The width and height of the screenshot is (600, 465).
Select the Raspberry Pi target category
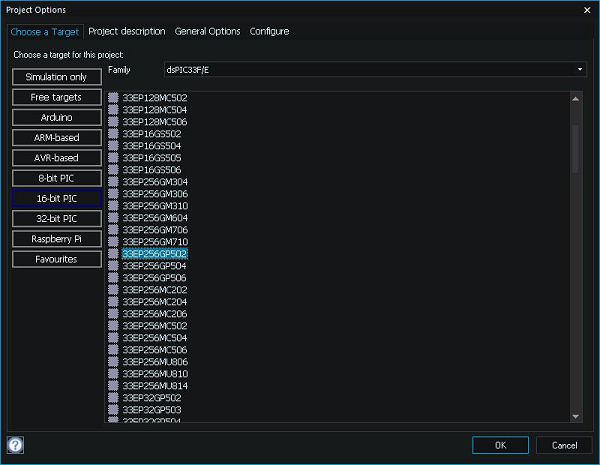57,239
